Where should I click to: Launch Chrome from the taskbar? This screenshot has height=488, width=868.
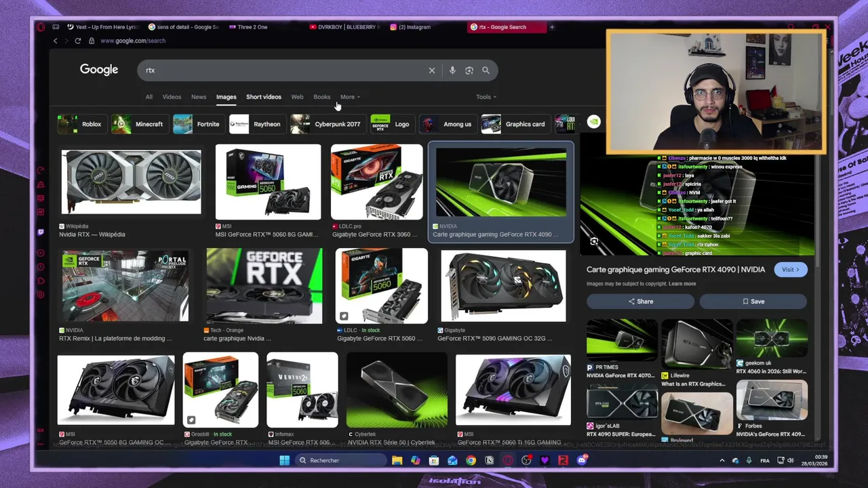pyautogui.click(x=471, y=461)
